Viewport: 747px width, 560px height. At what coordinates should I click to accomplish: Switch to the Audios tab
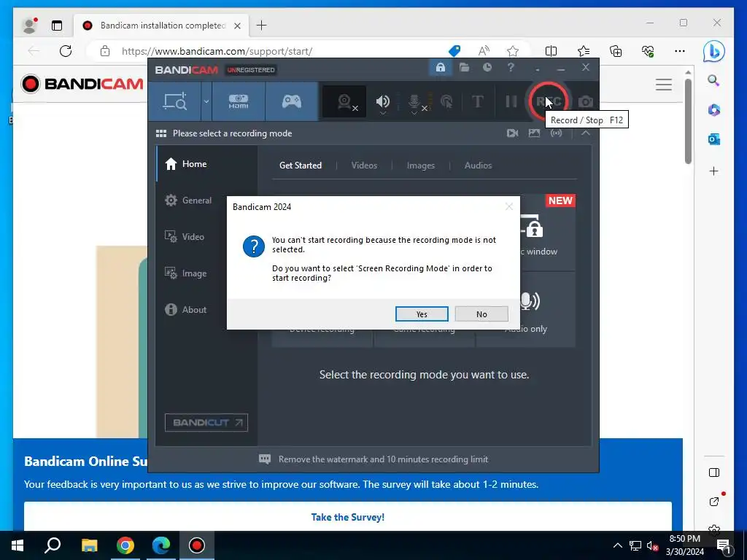(x=478, y=166)
